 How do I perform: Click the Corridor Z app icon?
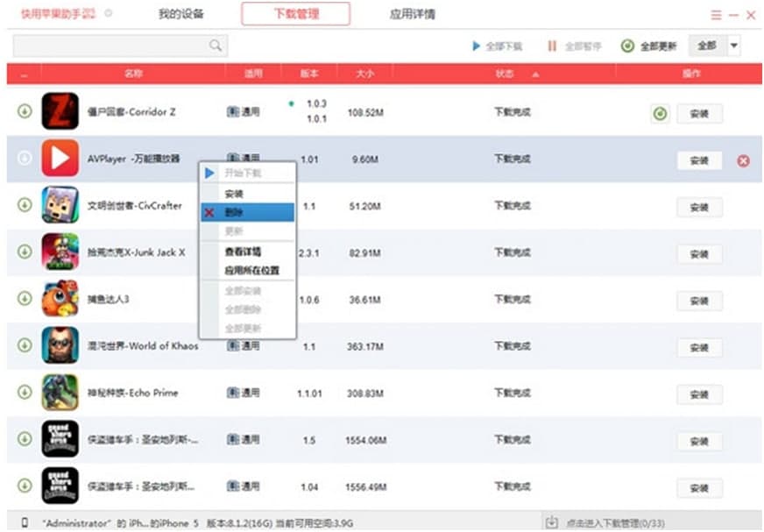point(60,111)
